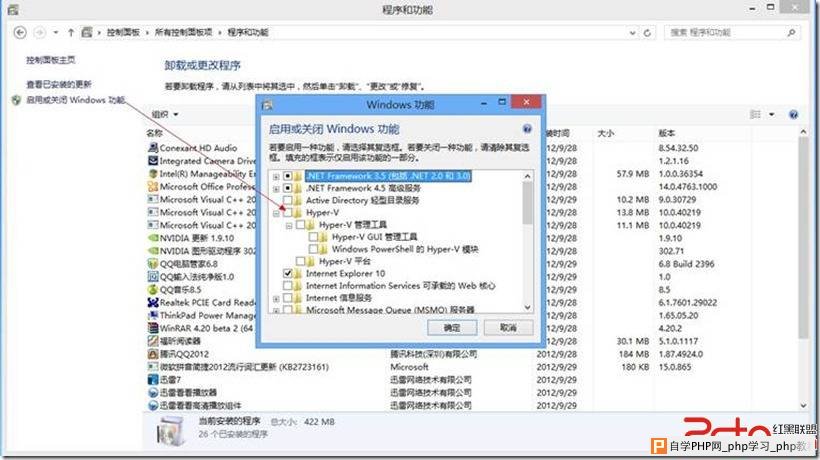Sort by the 大小 column header
Viewport: 820px width, 460px height.
coord(606,133)
